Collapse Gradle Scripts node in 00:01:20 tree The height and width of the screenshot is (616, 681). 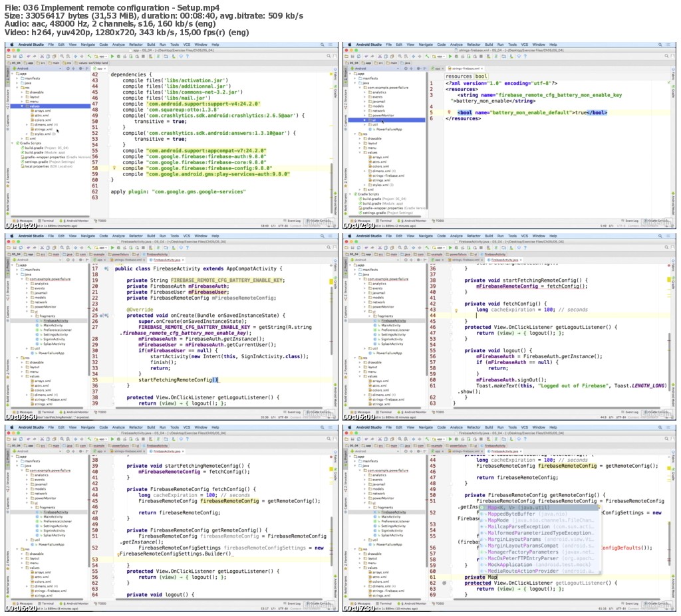[13, 143]
